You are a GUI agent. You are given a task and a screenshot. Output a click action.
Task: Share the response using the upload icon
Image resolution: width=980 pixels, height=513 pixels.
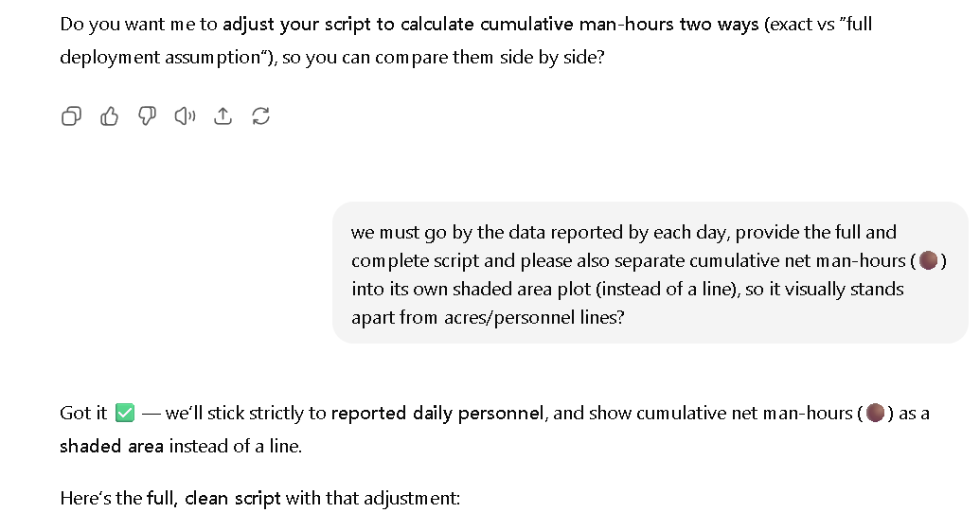(223, 116)
